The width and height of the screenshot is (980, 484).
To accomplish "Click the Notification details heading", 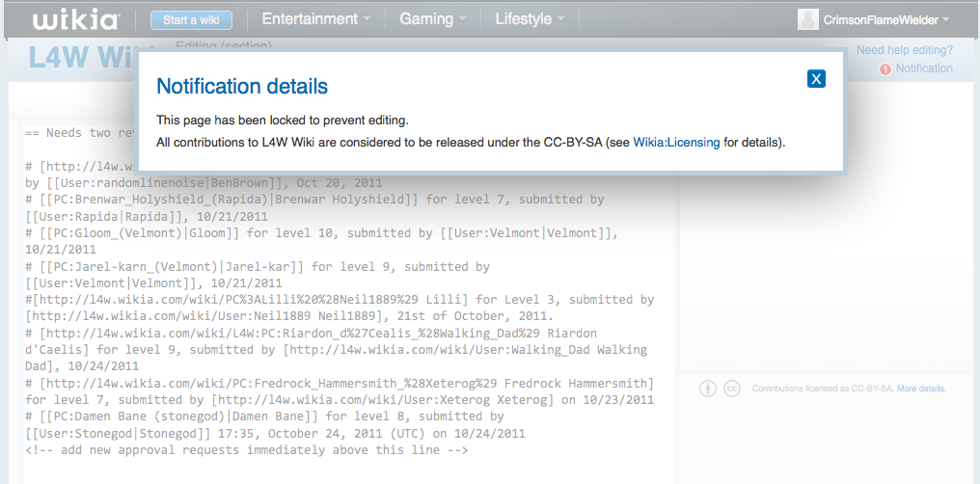I will click(242, 87).
